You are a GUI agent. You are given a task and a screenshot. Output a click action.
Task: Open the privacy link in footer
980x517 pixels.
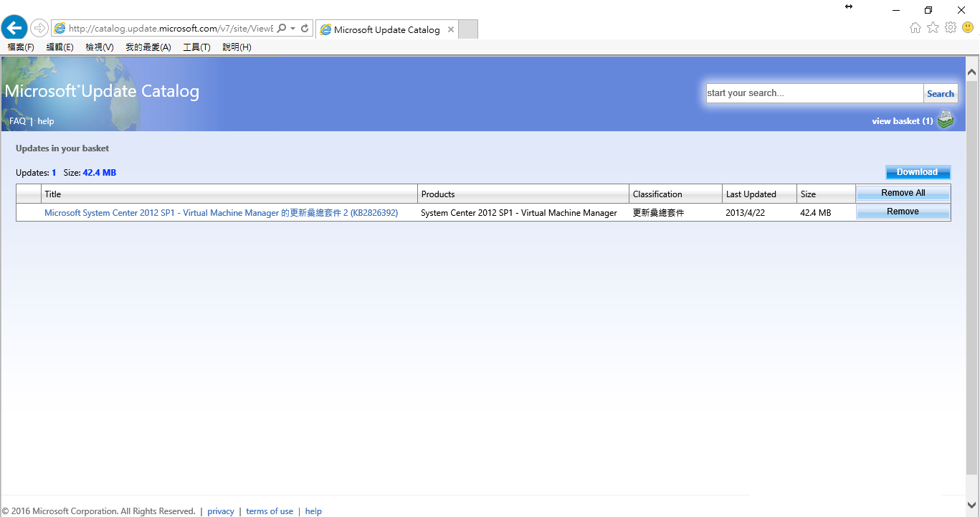click(x=221, y=511)
